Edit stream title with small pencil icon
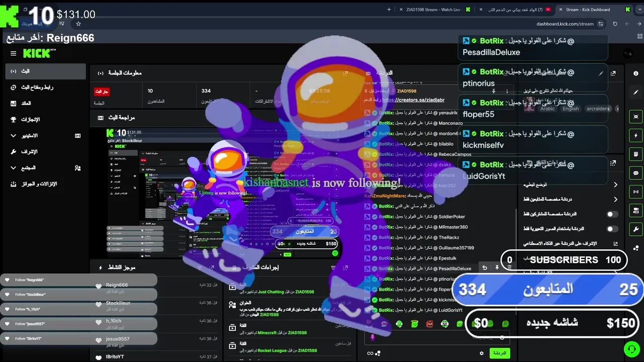 tap(601, 73)
